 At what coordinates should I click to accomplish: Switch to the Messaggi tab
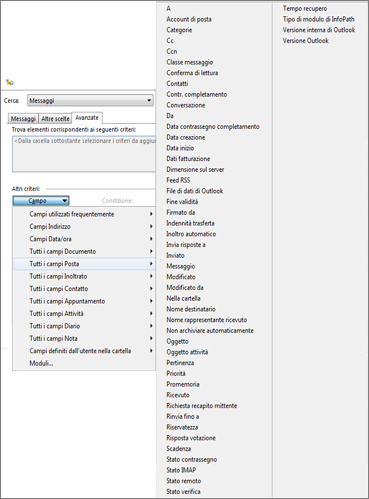pos(23,119)
